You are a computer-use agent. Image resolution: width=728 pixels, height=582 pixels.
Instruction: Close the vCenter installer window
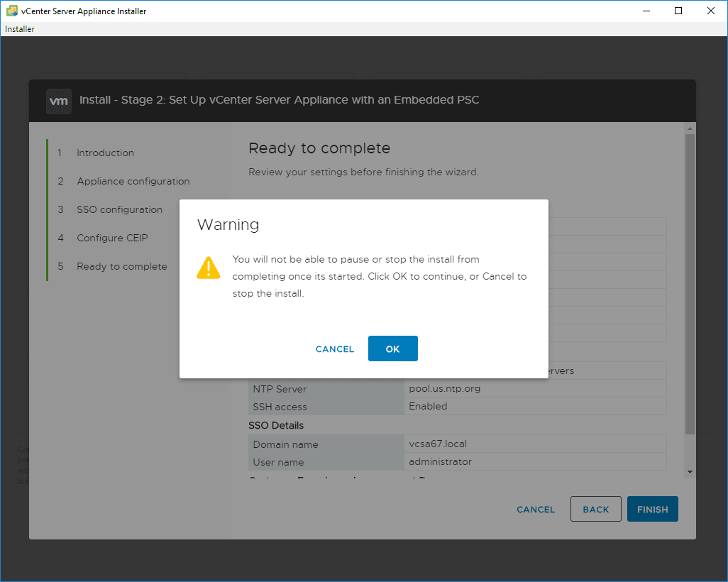click(711, 11)
